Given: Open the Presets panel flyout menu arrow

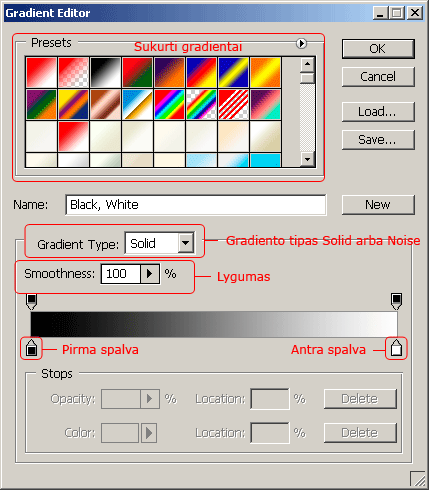Looking at the screenshot, I should coord(301,43).
